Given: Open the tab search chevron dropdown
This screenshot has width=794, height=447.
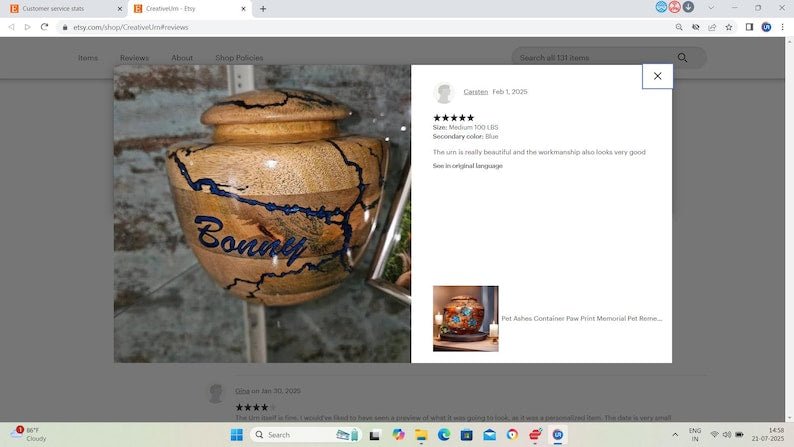Looking at the screenshot, I should [x=711, y=8].
